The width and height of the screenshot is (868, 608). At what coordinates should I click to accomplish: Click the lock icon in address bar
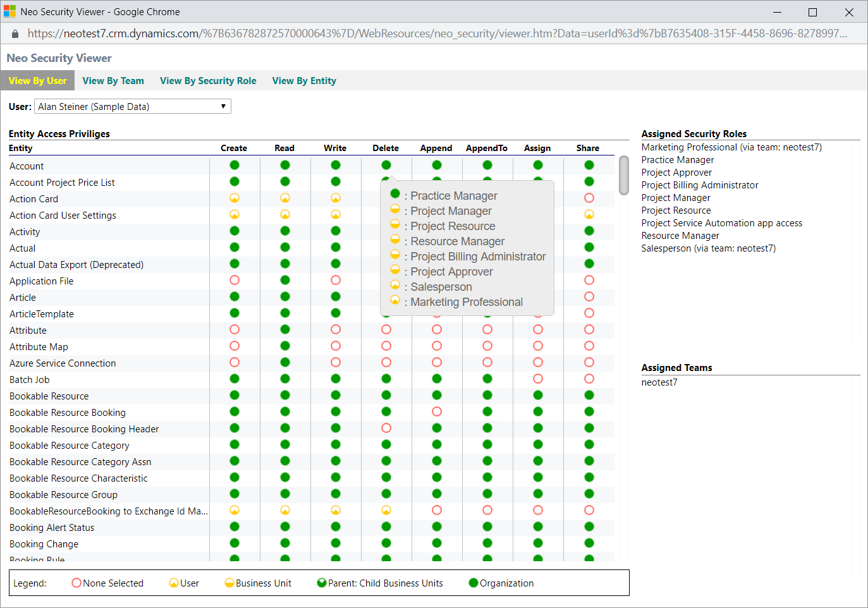pos(15,33)
